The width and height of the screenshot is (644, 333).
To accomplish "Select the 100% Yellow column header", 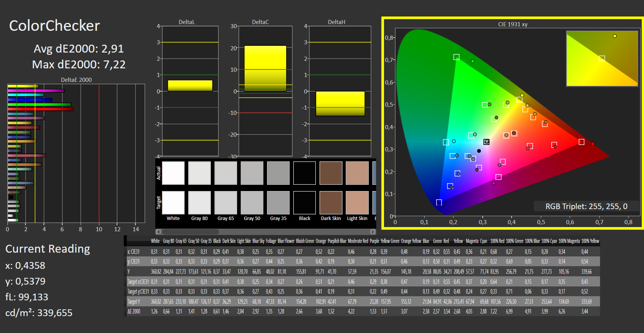I will 590,241.
